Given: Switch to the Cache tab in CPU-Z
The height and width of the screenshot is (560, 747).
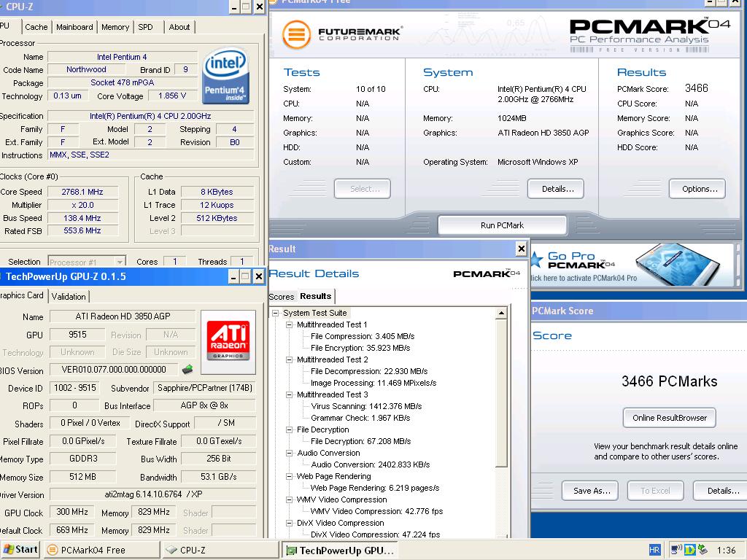Looking at the screenshot, I should point(36,27).
